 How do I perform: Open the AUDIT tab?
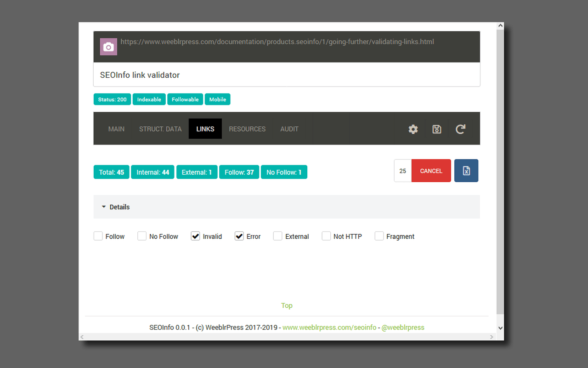[x=289, y=129]
